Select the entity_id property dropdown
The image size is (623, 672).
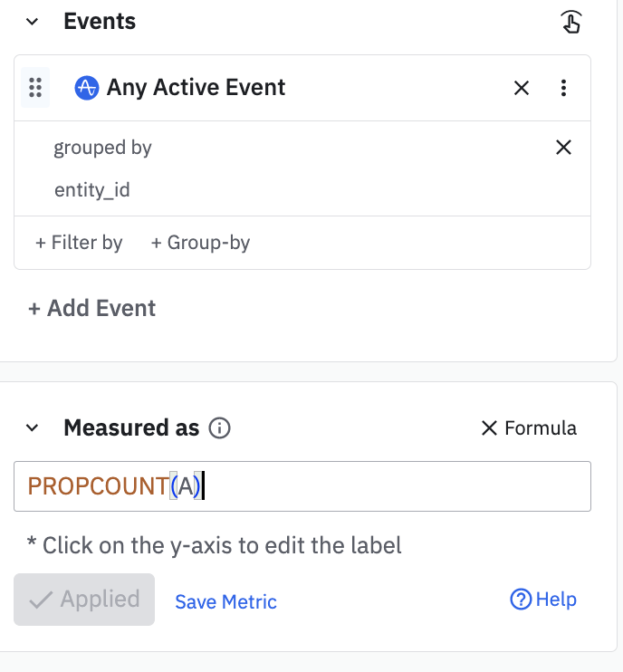pyautogui.click(x=92, y=190)
